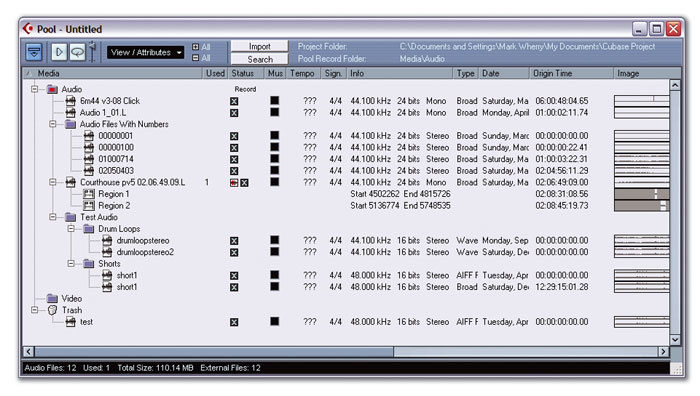Click the horizontal scrollbar thumb
700x396 pixels.
click(214, 352)
